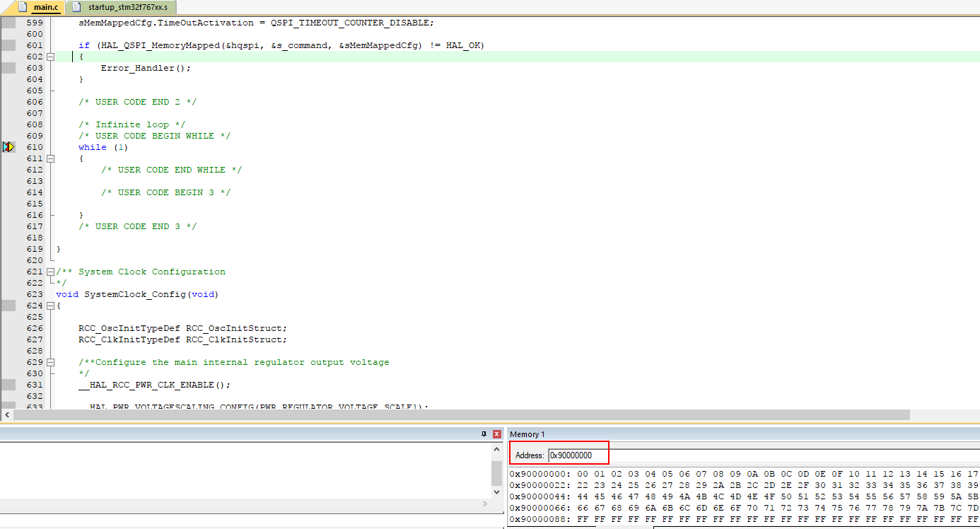Click the 'USER CODE END WHILE' comment
980x529 pixels.
pos(172,170)
